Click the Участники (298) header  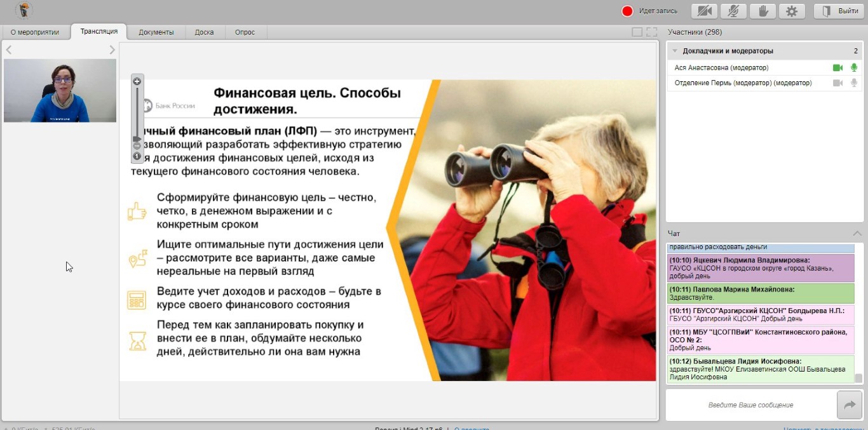pyautogui.click(x=695, y=32)
